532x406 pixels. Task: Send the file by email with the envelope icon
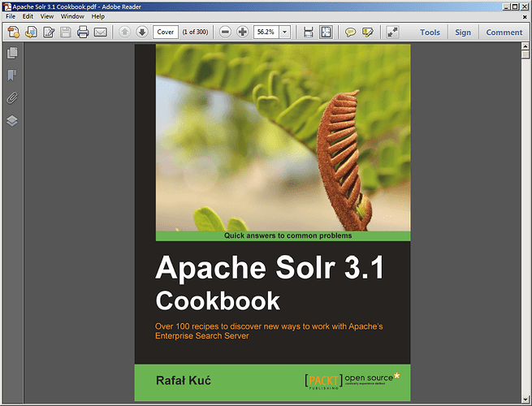tap(101, 32)
